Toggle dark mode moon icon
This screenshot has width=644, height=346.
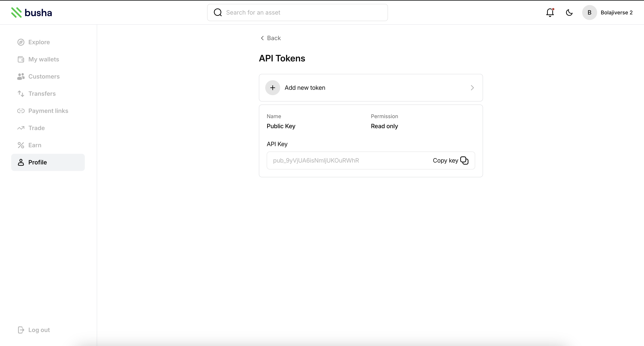pos(569,13)
